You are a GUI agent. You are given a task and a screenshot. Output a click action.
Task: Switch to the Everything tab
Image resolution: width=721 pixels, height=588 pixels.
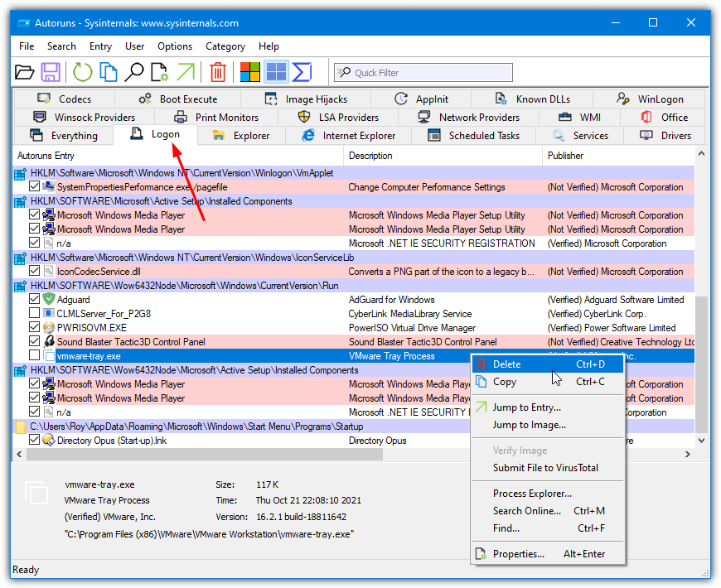64,136
